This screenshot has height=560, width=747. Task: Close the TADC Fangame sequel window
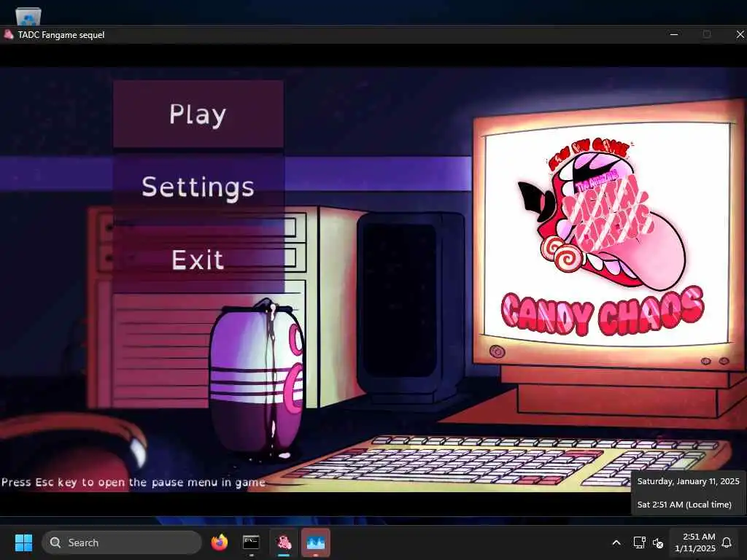click(740, 34)
